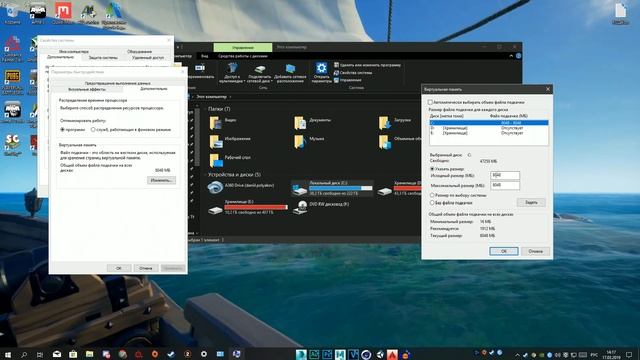Open File Explorer from taskbar
Image resolution: width=640 pixels, height=360 pixels.
(x=89, y=354)
